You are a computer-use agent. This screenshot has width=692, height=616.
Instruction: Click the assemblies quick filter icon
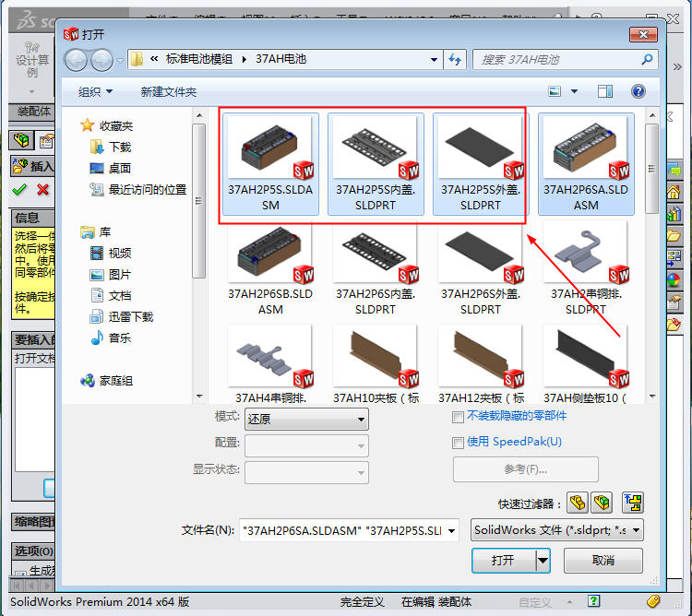(603, 503)
